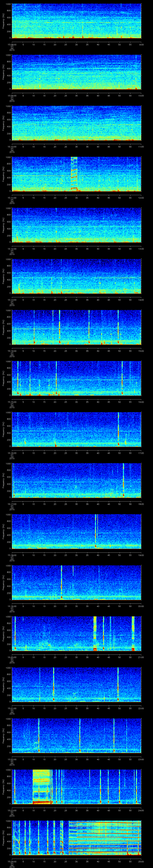Open the spectrogram panel starting at 15:14:00

point(76,327)
